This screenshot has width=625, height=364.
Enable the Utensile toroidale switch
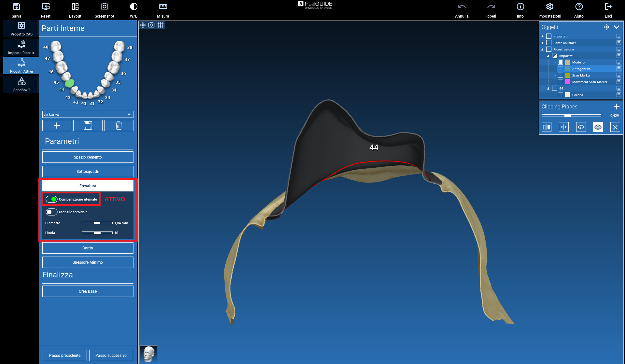[x=51, y=212]
